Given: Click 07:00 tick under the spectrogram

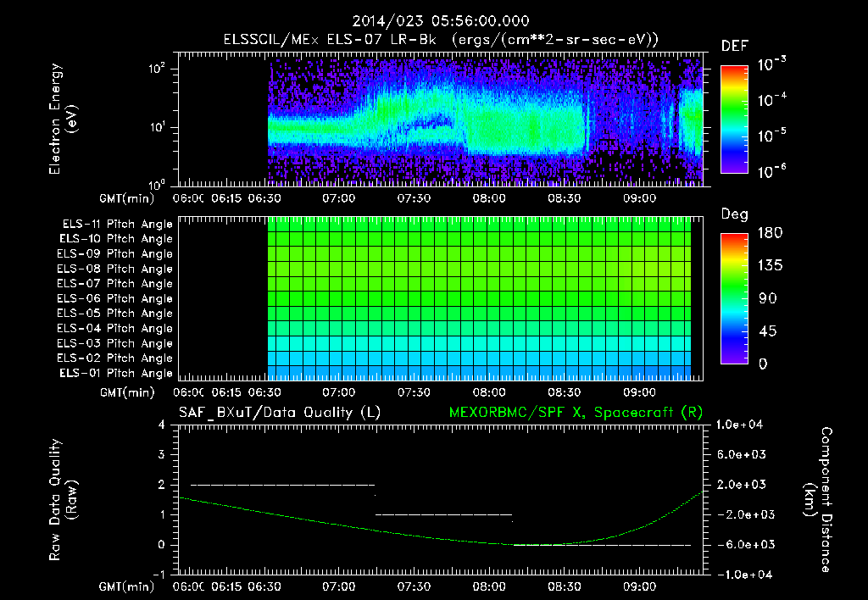Looking at the screenshot, I should (339, 198).
